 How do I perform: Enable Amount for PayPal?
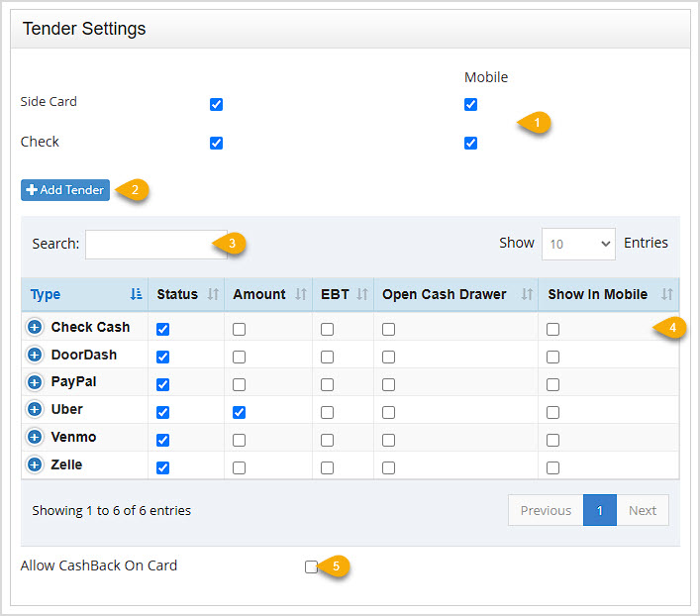[239, 384]
